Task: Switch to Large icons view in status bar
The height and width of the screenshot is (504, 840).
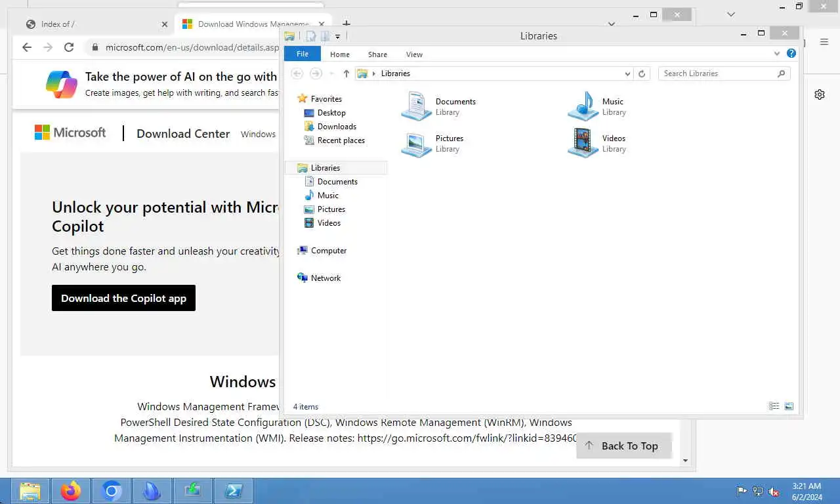Action: [789, 406]
